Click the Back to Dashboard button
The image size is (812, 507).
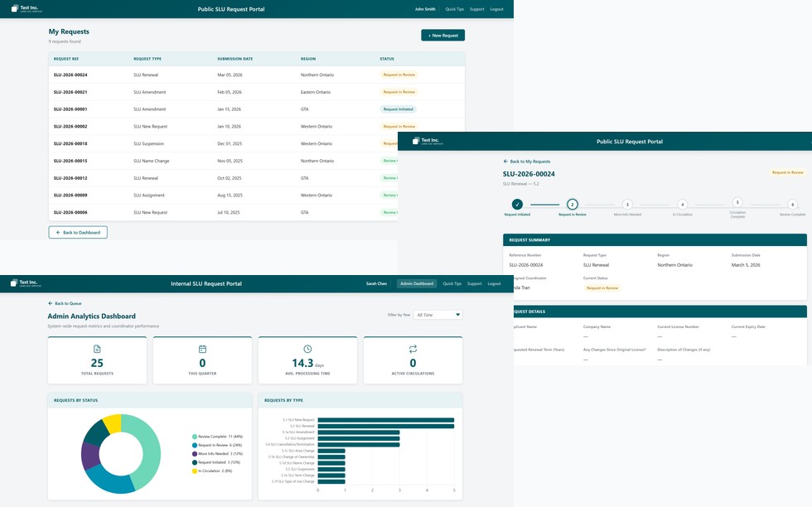pyautogui.click(x=78, y=232)
